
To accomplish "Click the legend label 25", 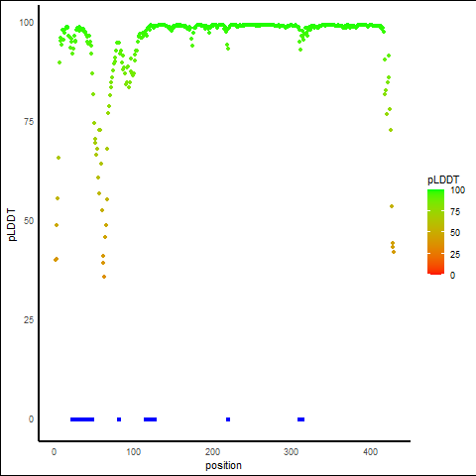I will (x=455, y=255).
